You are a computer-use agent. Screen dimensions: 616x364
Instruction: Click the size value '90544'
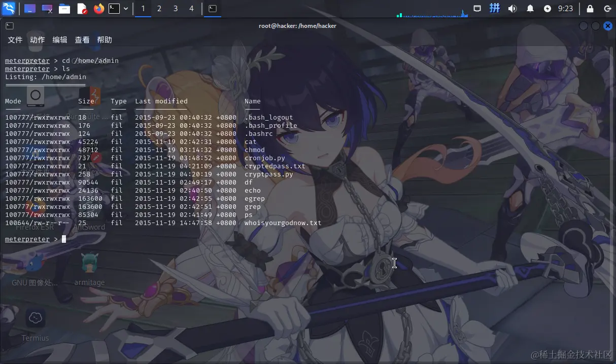[88, 183]
